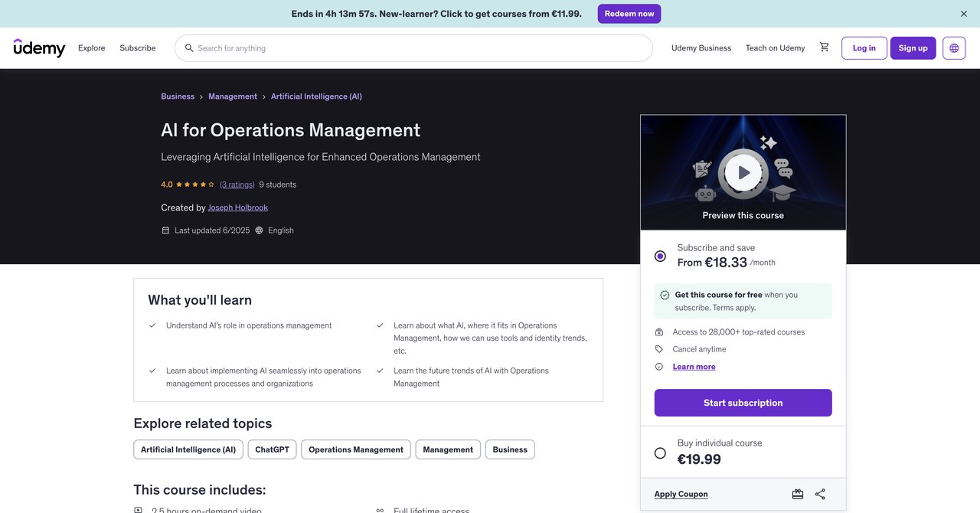The width and height of the screenshot is (980, 513).
Task: Click the promo banner countdown text
Action: (436, 14)
